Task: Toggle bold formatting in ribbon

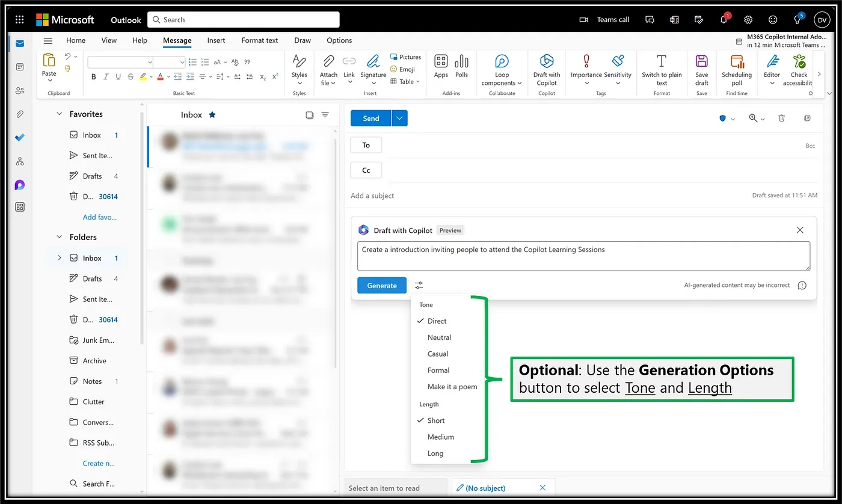Action: point(93,76)
